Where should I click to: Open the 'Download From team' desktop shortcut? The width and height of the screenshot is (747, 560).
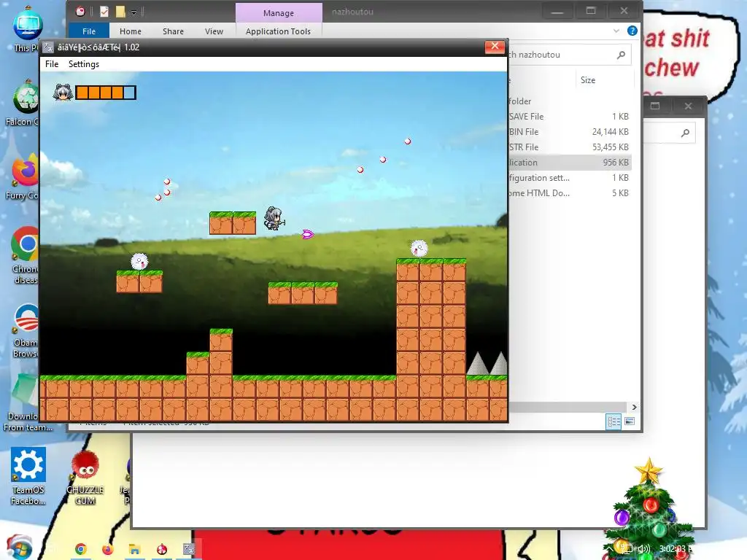(x=26, y=402)
